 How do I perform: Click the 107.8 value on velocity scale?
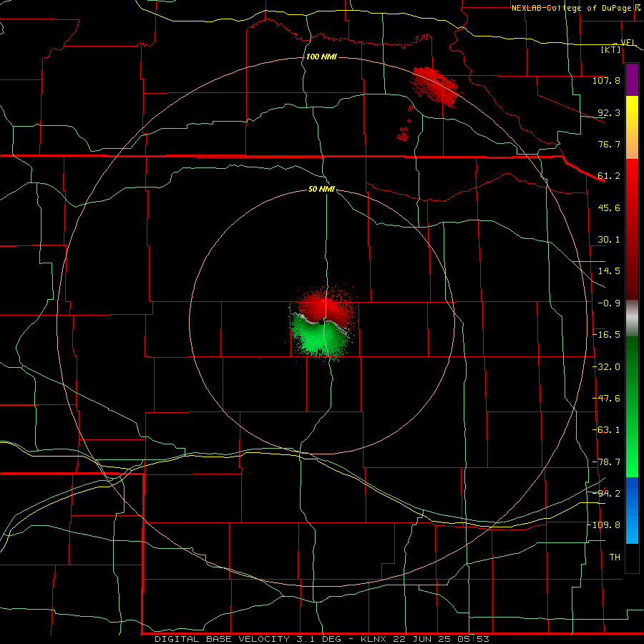[606, 80]
